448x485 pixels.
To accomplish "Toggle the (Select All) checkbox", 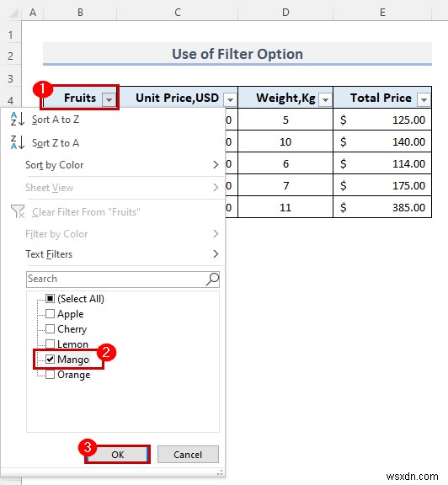I will click(x=51, y=298).
